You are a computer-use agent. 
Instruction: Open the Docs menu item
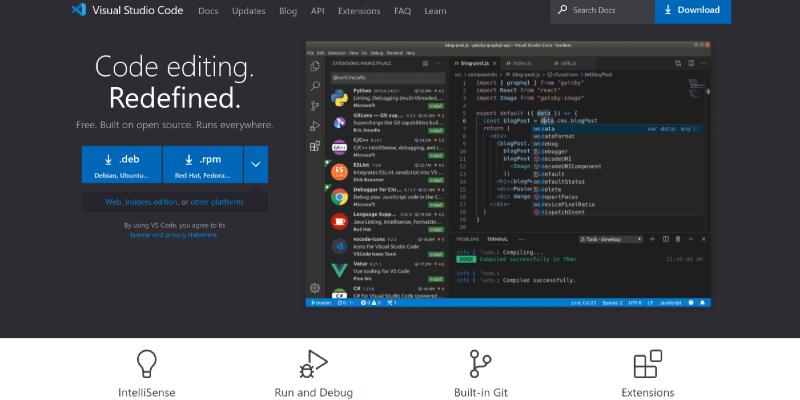(x=208, y=10)
